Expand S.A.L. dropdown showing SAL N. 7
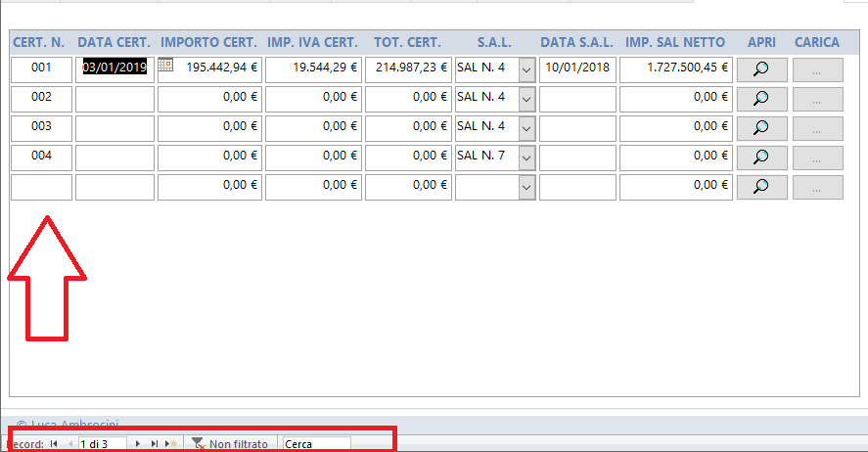Viewport: 868px width, 452px height. 527,158
